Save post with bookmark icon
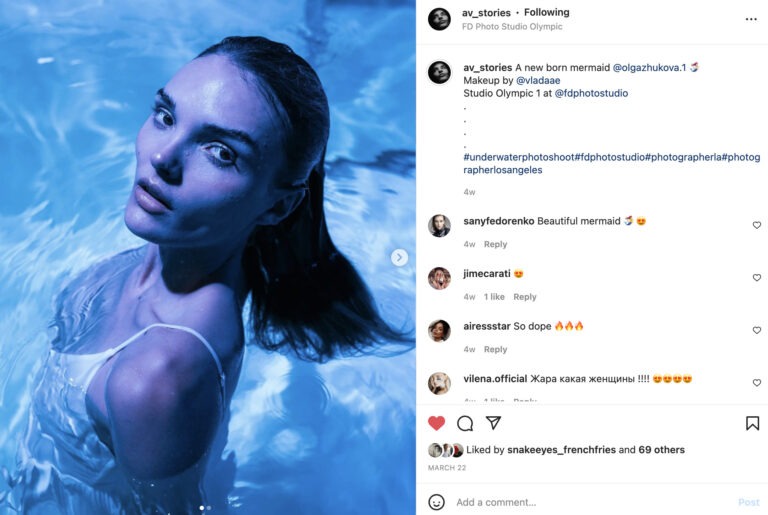 click(x=752, y=423)
